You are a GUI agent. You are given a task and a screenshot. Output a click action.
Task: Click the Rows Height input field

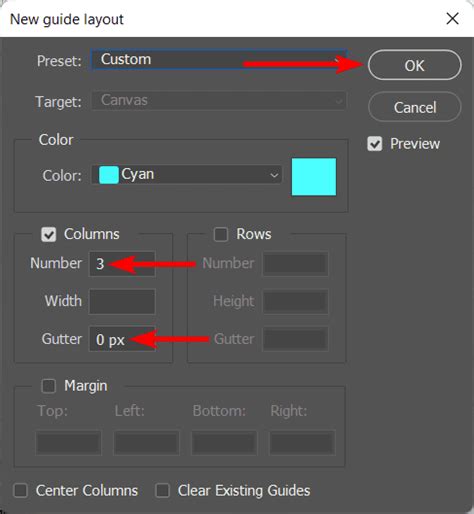[x=296, y=301]
